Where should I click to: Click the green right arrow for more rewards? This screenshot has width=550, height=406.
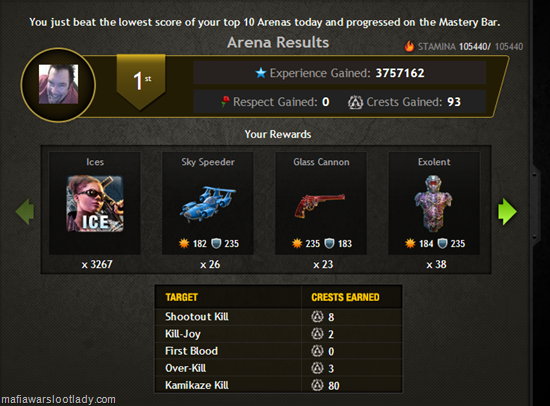[507, 212]
